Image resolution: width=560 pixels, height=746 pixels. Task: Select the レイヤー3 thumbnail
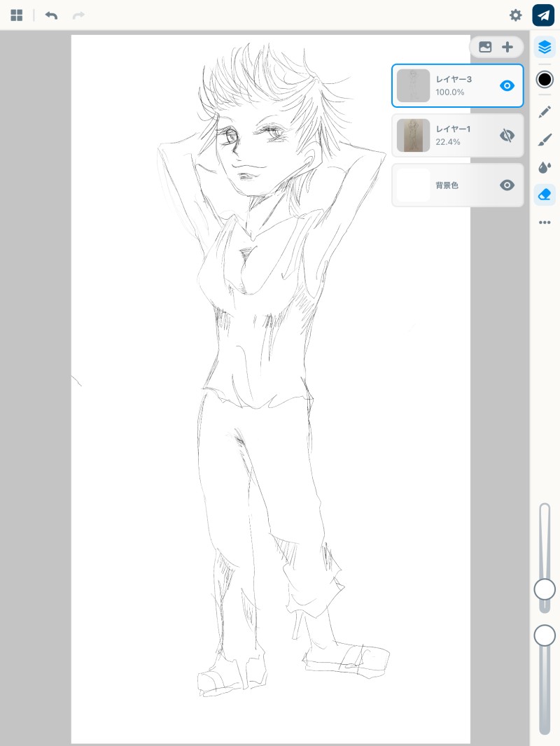[413, 85]
